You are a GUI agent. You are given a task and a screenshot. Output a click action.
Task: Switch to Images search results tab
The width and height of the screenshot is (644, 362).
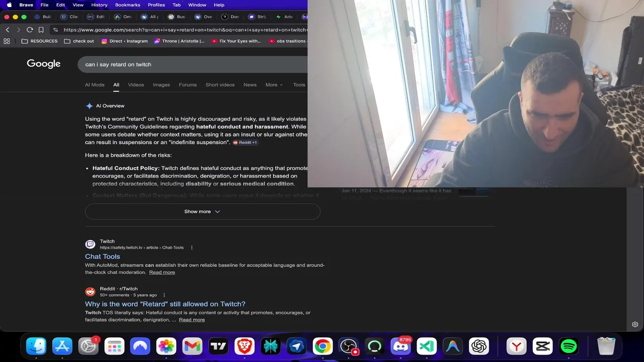[x=162, y=84]
